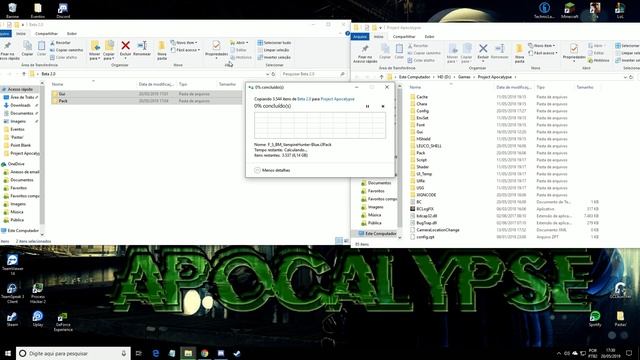Click Histórico in the Project Apocalypse ribbon
The width and height of the screenshot is (640, 360).
point(599,60)
